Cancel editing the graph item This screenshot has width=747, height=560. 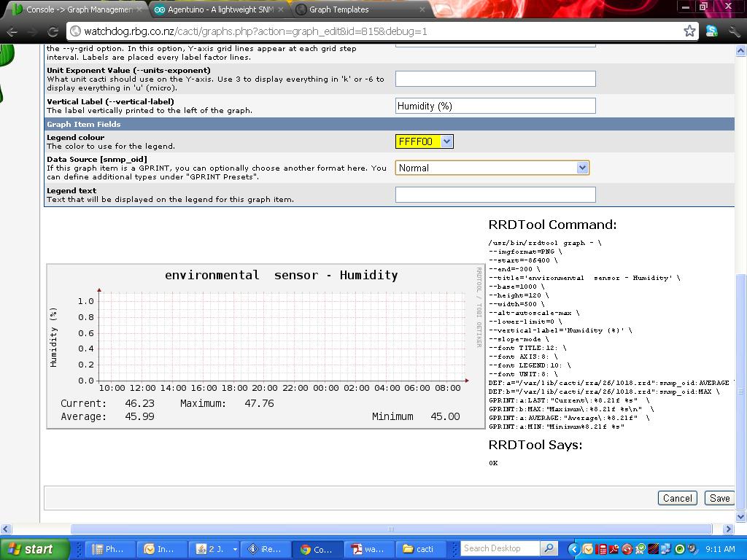coord(677,498)
